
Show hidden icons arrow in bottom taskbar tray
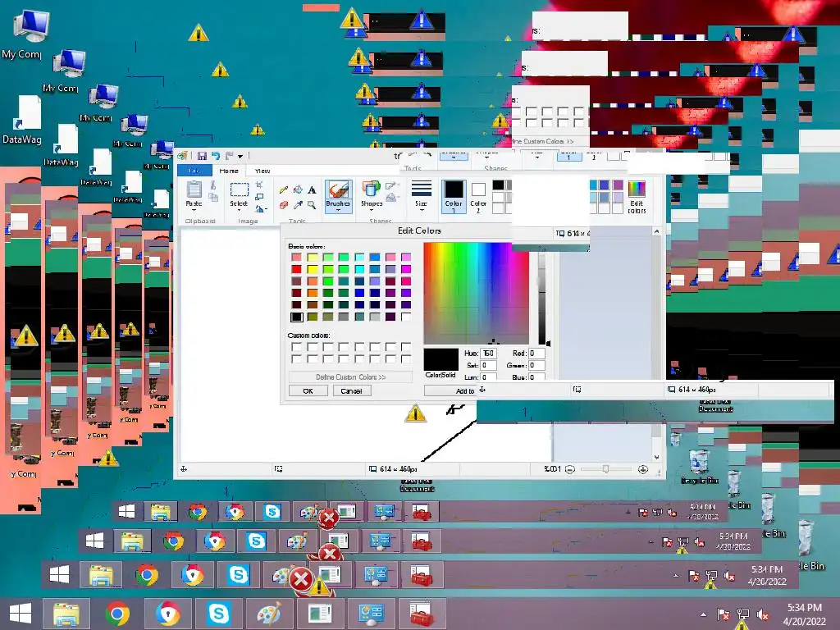pyautogui.click(x=703, y=614)
